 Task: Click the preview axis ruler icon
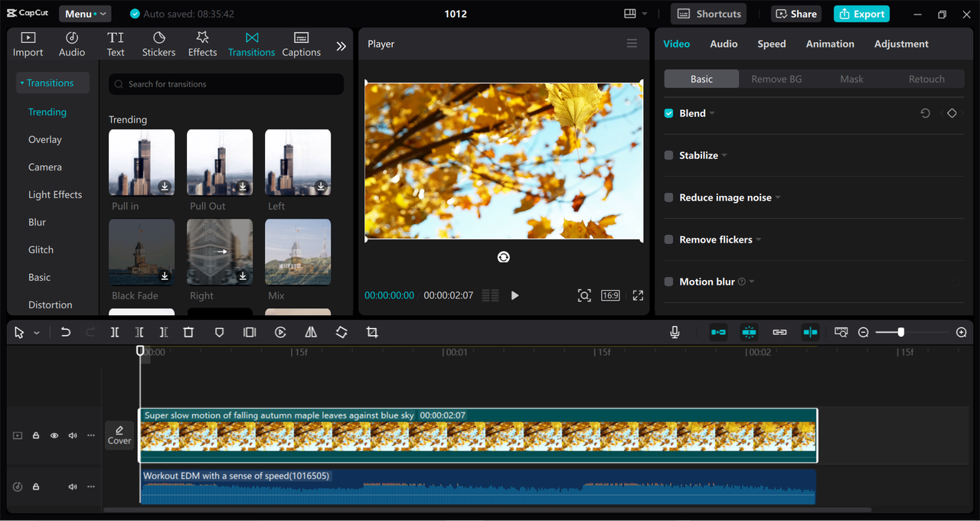[841, 332]
